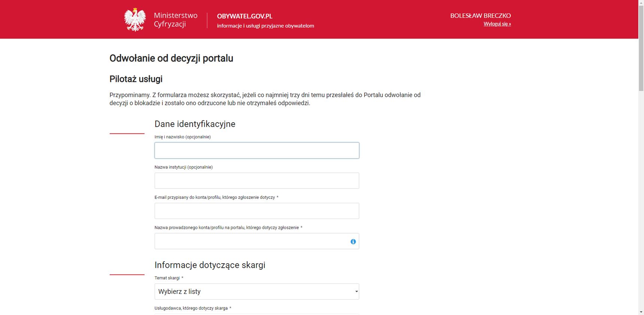Click the scrollbar down arrow
The image size is (644, 315).
tap(641, 312)
